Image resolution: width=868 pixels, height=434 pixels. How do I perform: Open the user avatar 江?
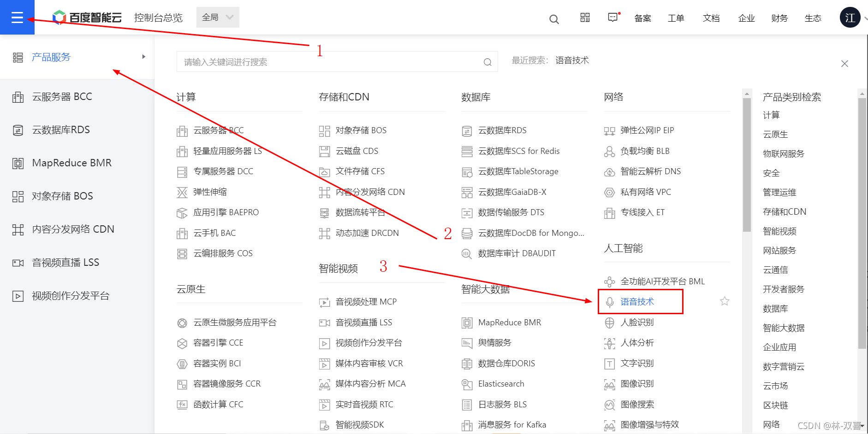pos(850,18)
